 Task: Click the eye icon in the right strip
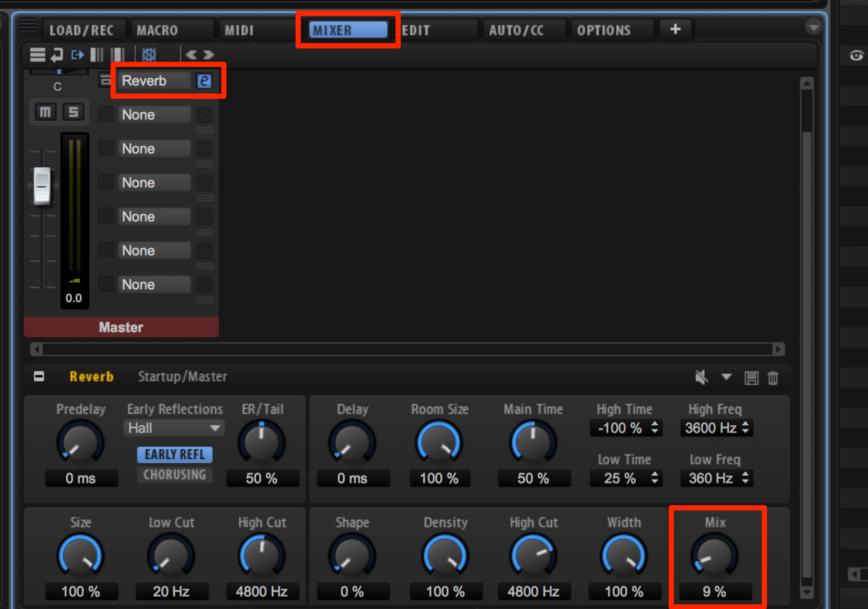[856, 56]
